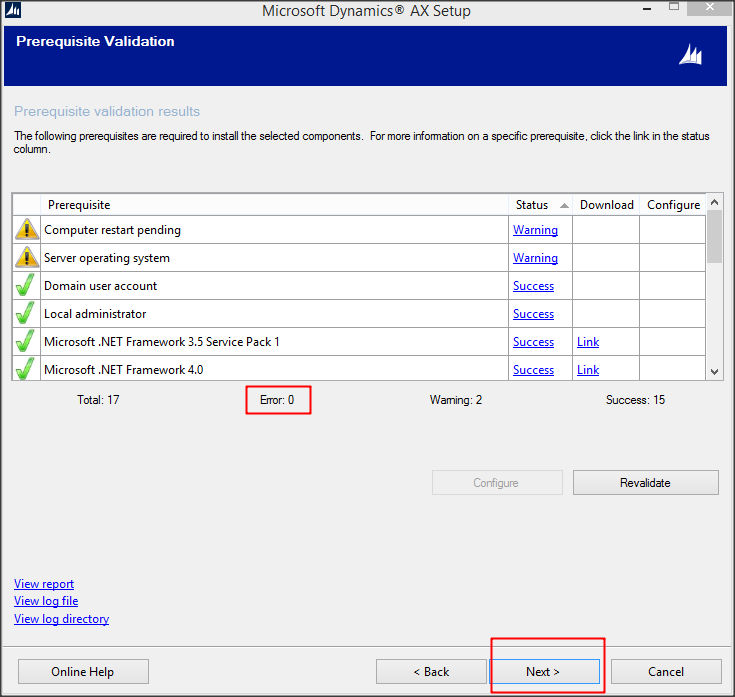Screen dimensions: 735x697
Task: Open download Link for .NET Framework 4.0
Action: [588, 370]
